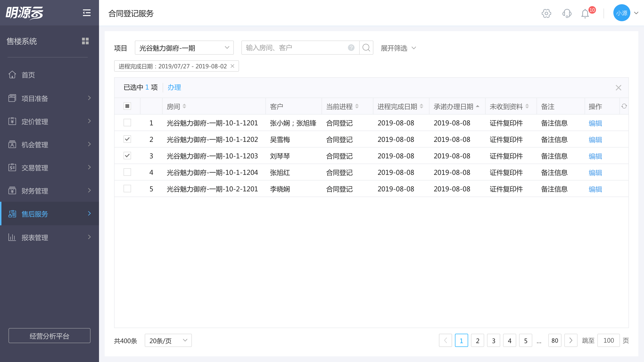Sort by 承诺办理日期 column sort icon
The image size is (644, 362).
coord(478,106)
